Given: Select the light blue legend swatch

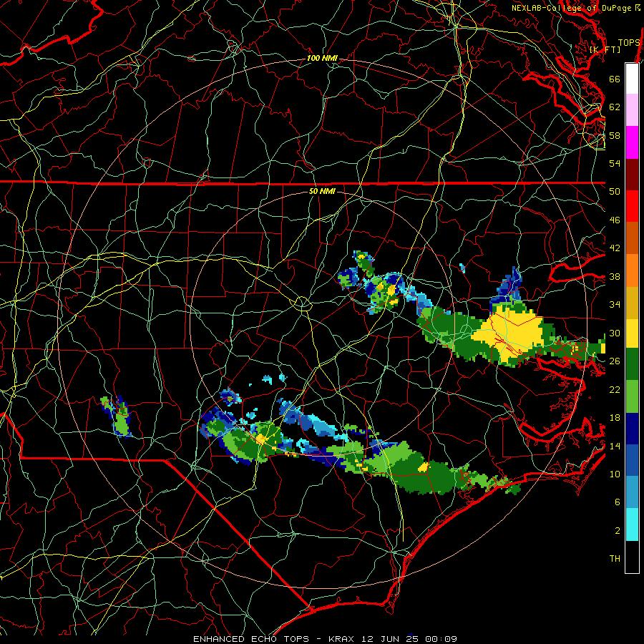Looking at the screenshot, I should pyautogui.click(x=632, y=492).
